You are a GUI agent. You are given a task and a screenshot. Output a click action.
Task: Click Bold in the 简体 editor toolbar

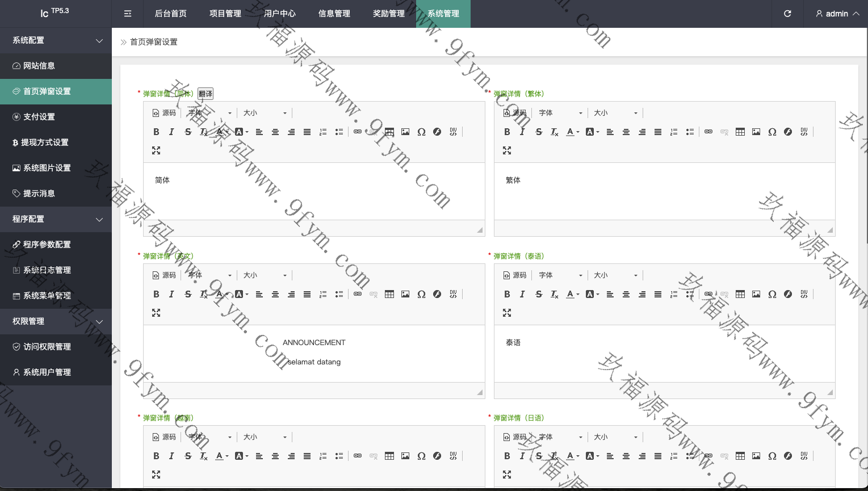coord(156,132)
